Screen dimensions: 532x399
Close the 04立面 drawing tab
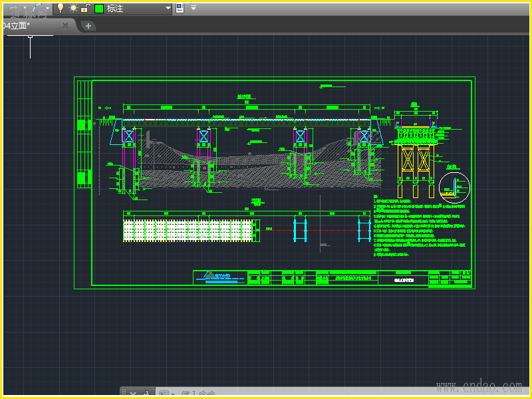point(65,25)
